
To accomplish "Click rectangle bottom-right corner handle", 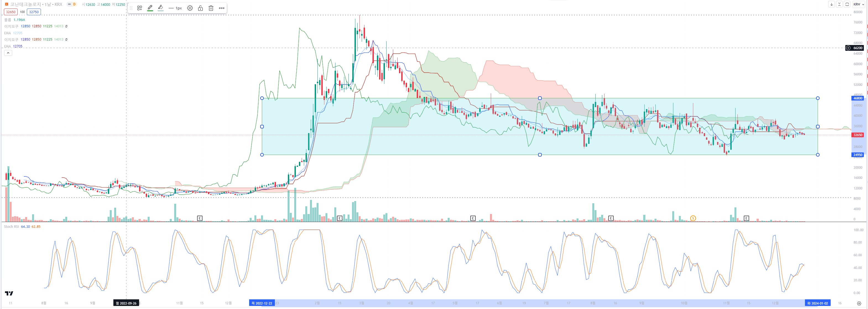I will [x=818, y=155].
